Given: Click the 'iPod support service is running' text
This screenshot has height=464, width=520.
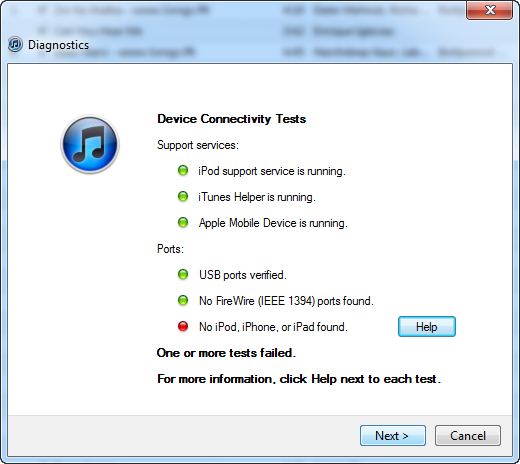Looking at the screenshot, I should click(272, 171).
